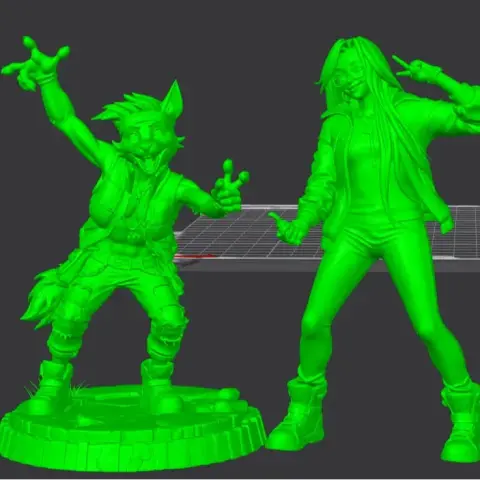Select the fox's pointed ear
480x480 pixels.
(172, 97)
